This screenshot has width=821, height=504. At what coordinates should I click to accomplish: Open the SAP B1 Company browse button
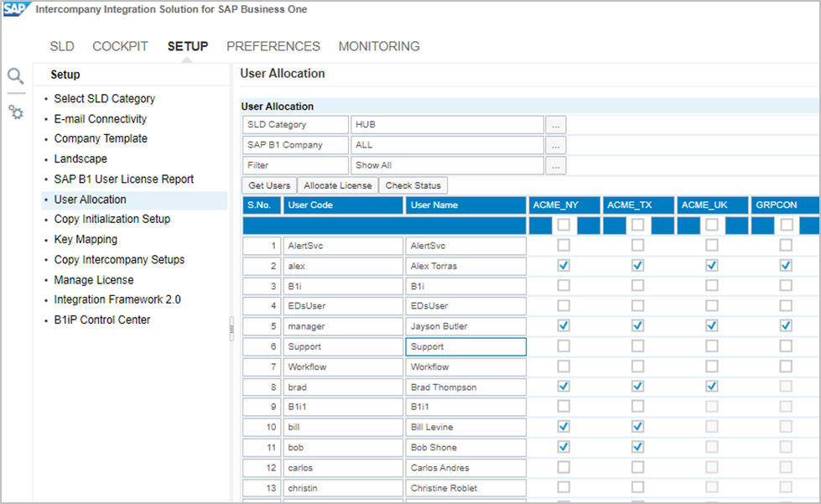pyautogui.click(x=556, y=145)
